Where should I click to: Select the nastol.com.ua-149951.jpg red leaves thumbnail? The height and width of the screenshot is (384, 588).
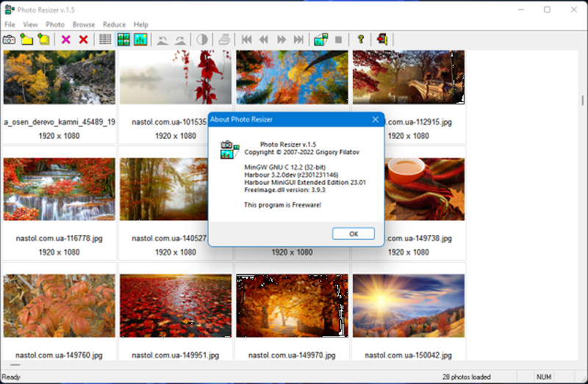pyautogui.click(x=175, y=306)
